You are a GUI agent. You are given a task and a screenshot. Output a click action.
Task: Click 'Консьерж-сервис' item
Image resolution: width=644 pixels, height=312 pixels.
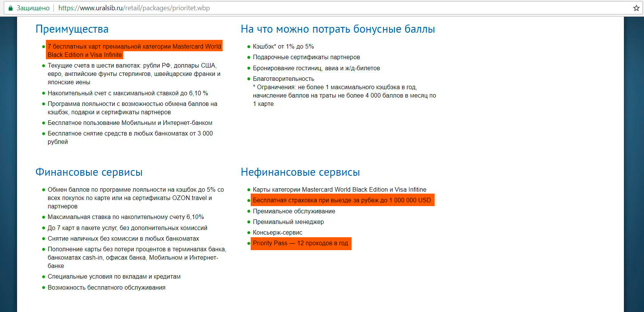pyautogui.click(x=278, y=232)
